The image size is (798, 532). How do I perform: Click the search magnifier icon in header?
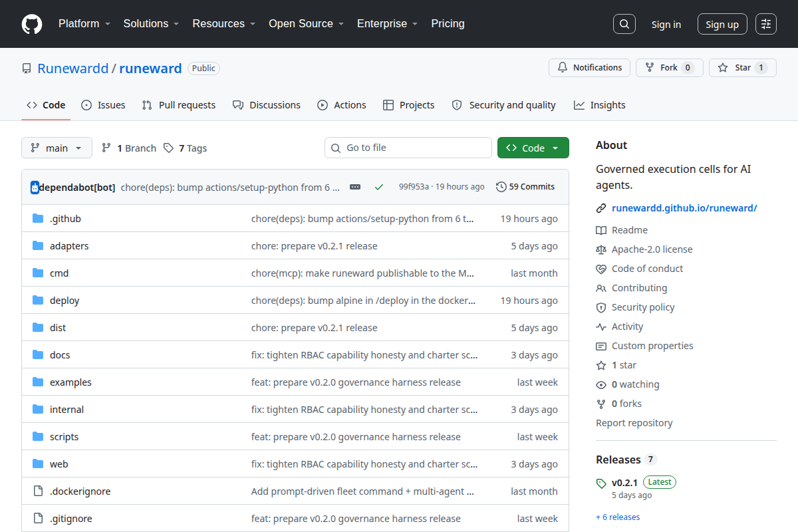[x=624, y=24]
